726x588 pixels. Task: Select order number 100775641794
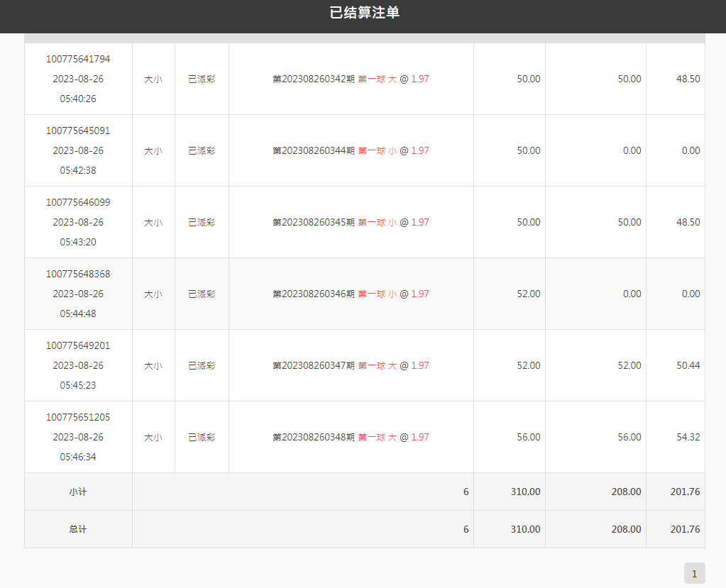[x=78, y=60]
